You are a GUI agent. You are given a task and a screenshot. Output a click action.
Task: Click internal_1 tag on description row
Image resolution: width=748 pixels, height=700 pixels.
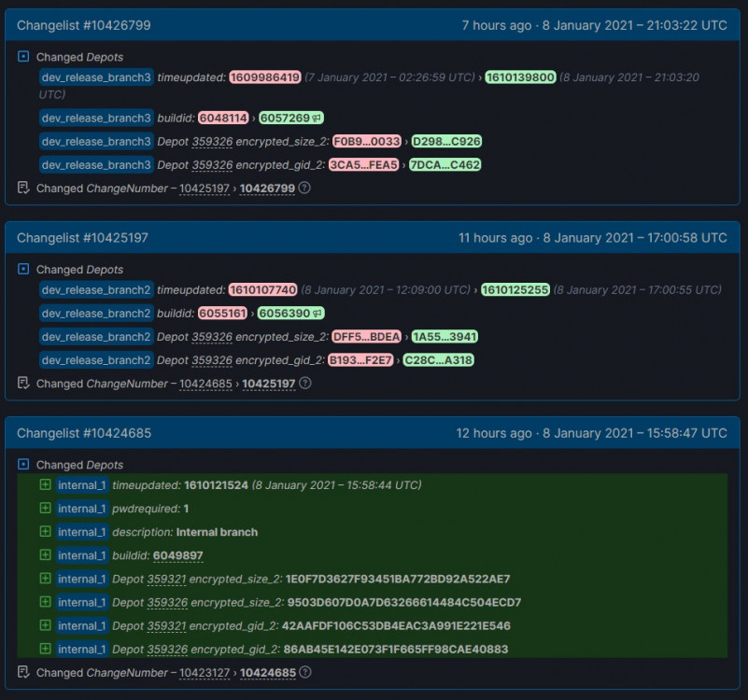click(x=82, y=532)
